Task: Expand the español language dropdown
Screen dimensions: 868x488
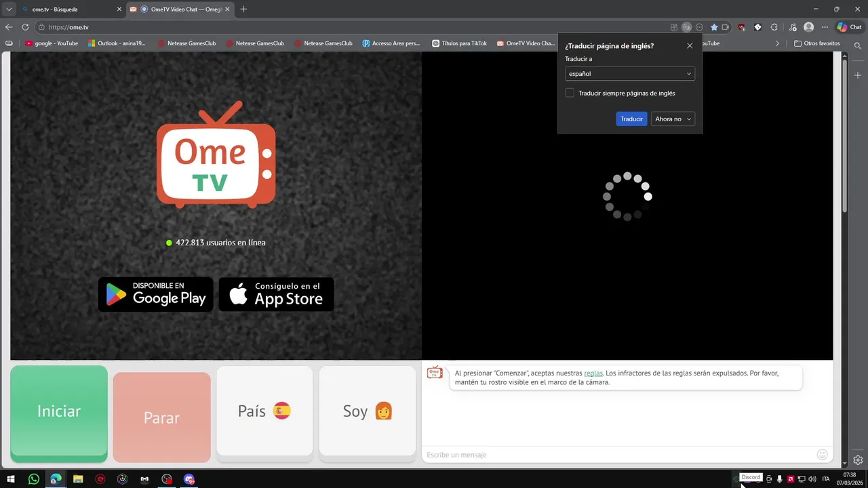Action: pyautogui.click(x=630, y=73)
